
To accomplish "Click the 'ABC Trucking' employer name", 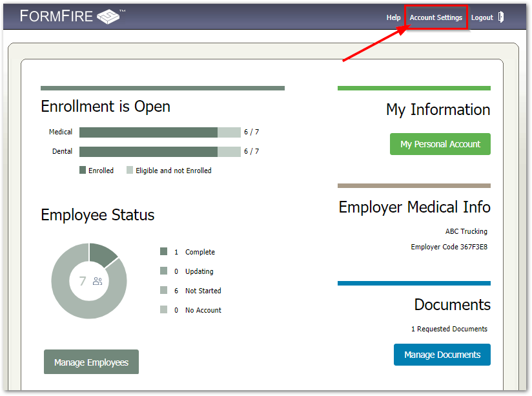I will pyautogui.click(x=466, y=231).
